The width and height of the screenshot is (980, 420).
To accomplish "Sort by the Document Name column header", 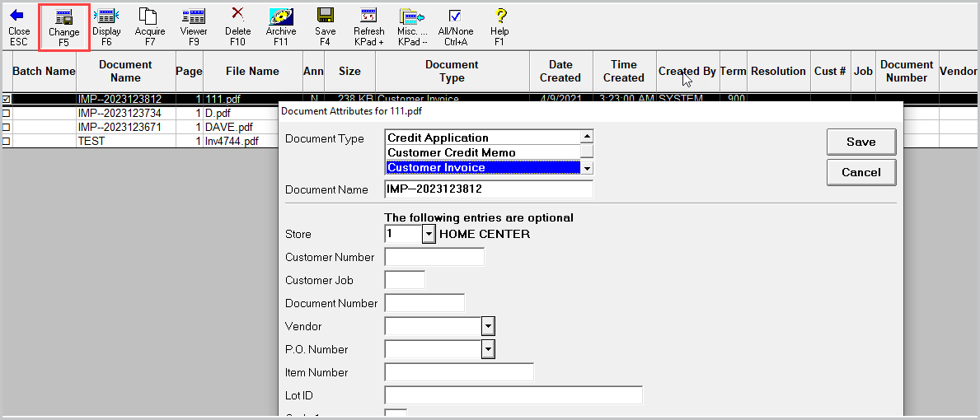I will pos(125,71).
